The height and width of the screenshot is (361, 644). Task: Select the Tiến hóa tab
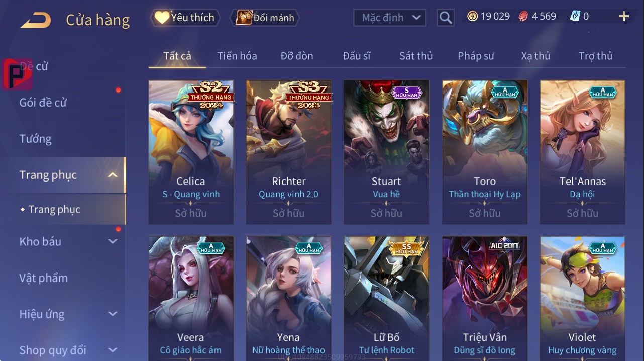(237, 56)
